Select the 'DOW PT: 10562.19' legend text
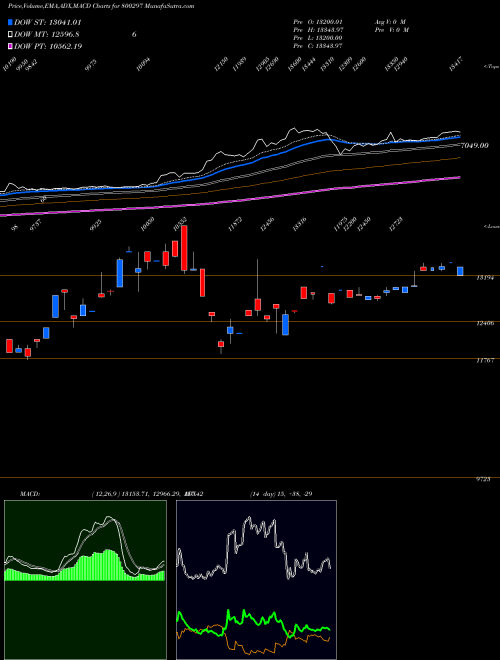The image size is (500, 660). 48,46
